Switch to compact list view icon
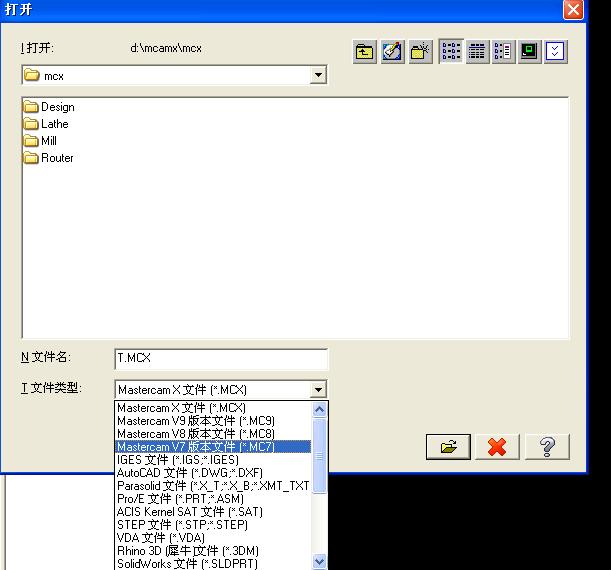Image resolution: width=611 pixels, height=570 pixels. click(x=477, y=51)
